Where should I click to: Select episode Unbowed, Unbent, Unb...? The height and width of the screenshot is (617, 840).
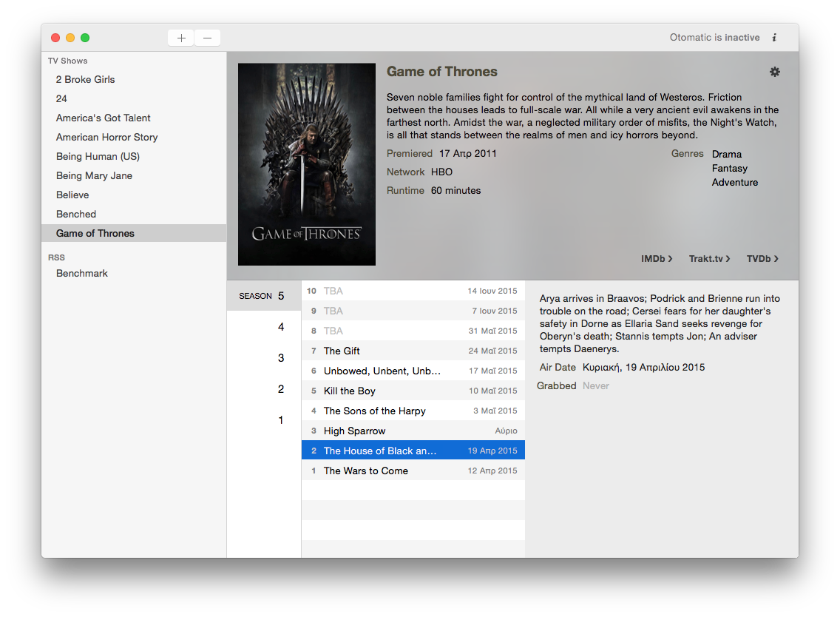pyautogui.click(x=413, y=371)
